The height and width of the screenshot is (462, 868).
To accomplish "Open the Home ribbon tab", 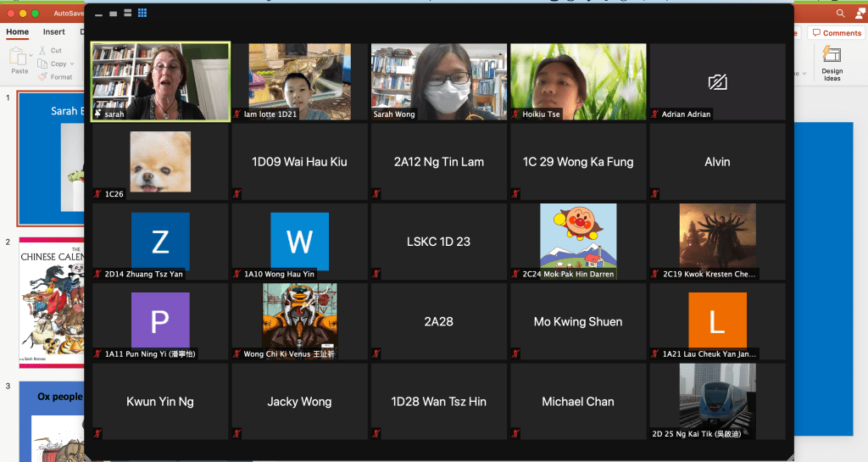I will [x=17, y=32].
